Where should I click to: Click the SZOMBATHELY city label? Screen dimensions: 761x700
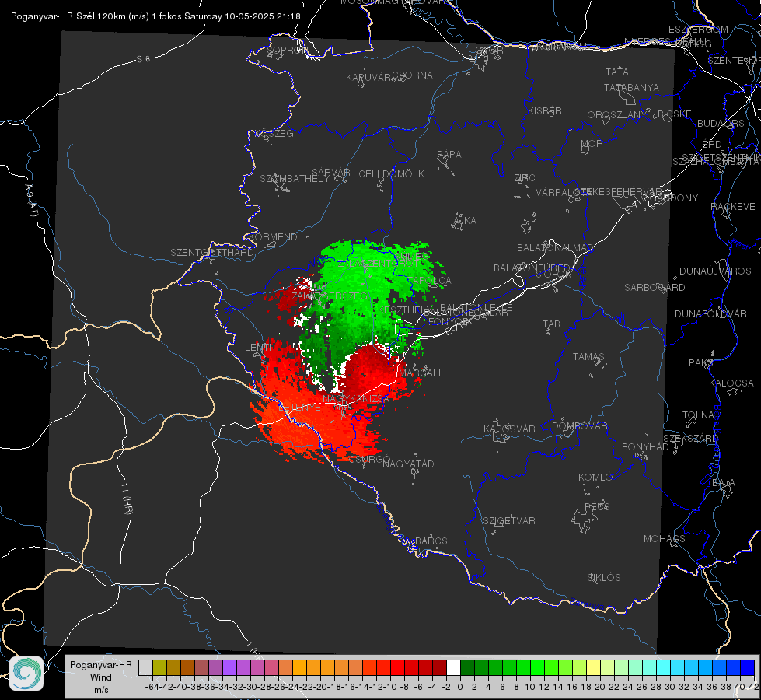point(295,179)
